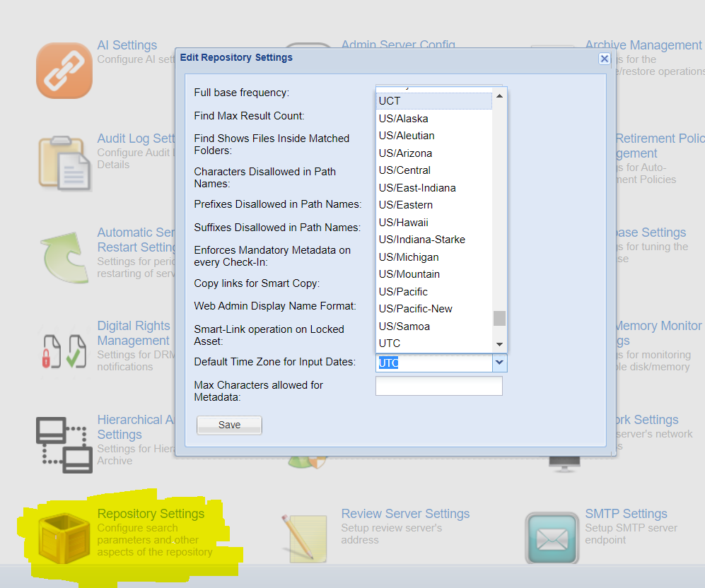Open the Repository Settings box icon
The height and width of the screenshot is (588, 705).
point(64,539)
